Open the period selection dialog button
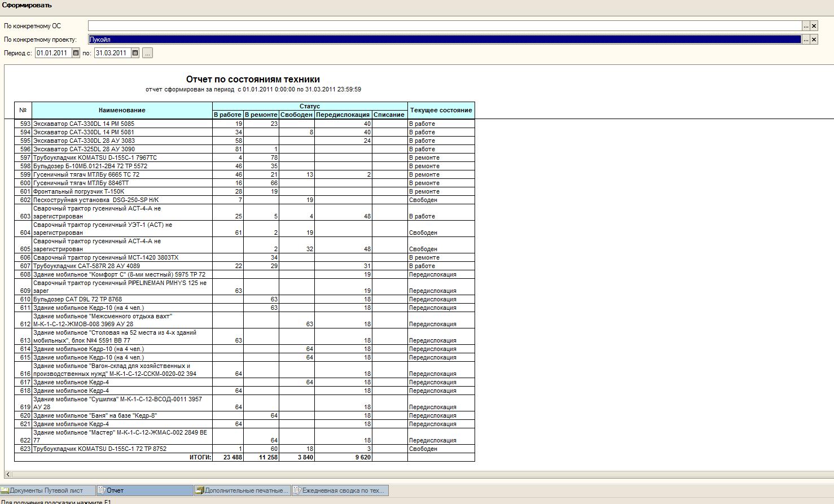Screen dimensions: 834x504 (147, 53)
